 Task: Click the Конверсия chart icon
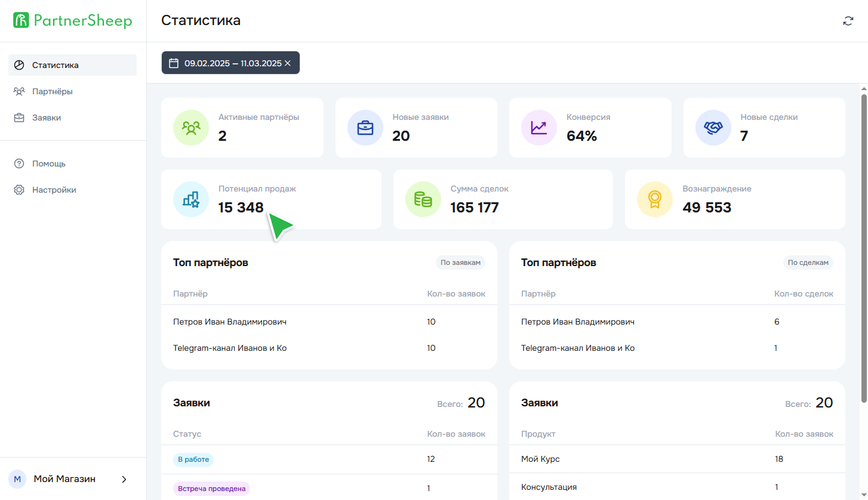click(x=538, y=128)
